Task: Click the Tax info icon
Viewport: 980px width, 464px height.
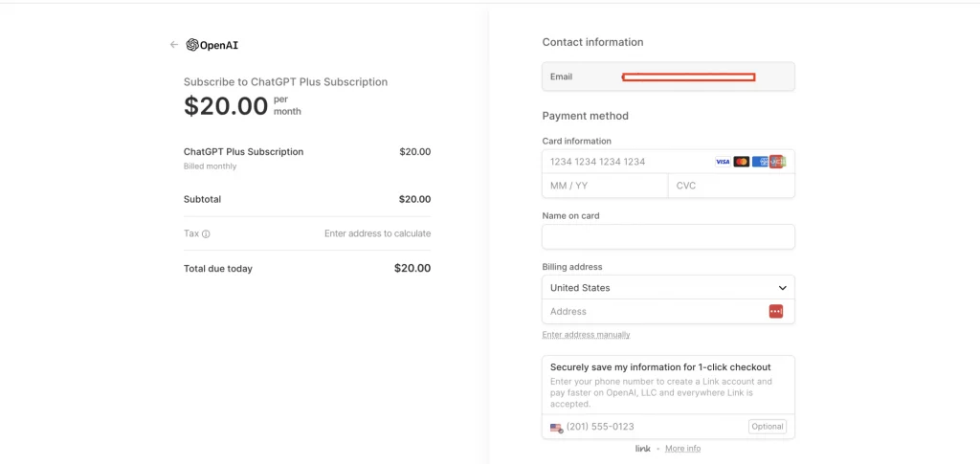Action: coord(206,234)
